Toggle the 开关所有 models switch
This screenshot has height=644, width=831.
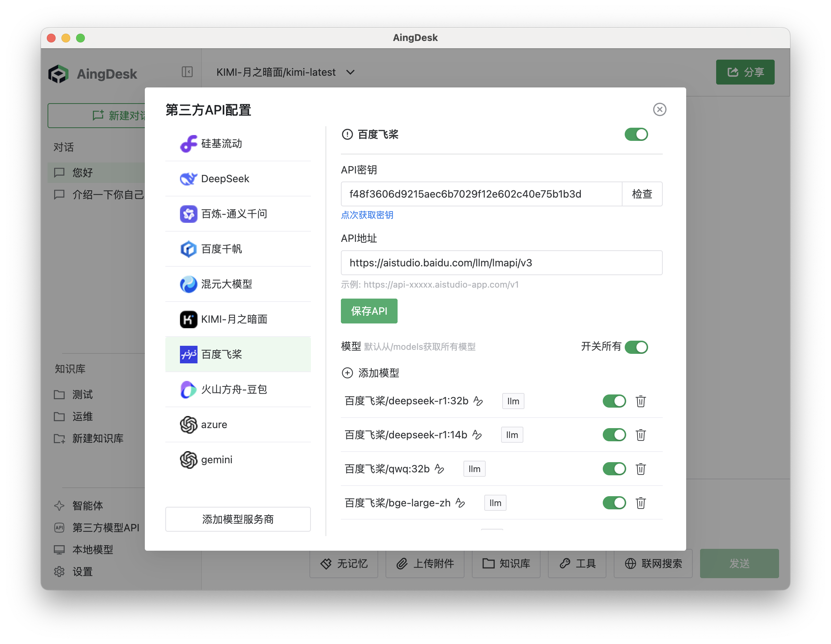tap(636, 347)
